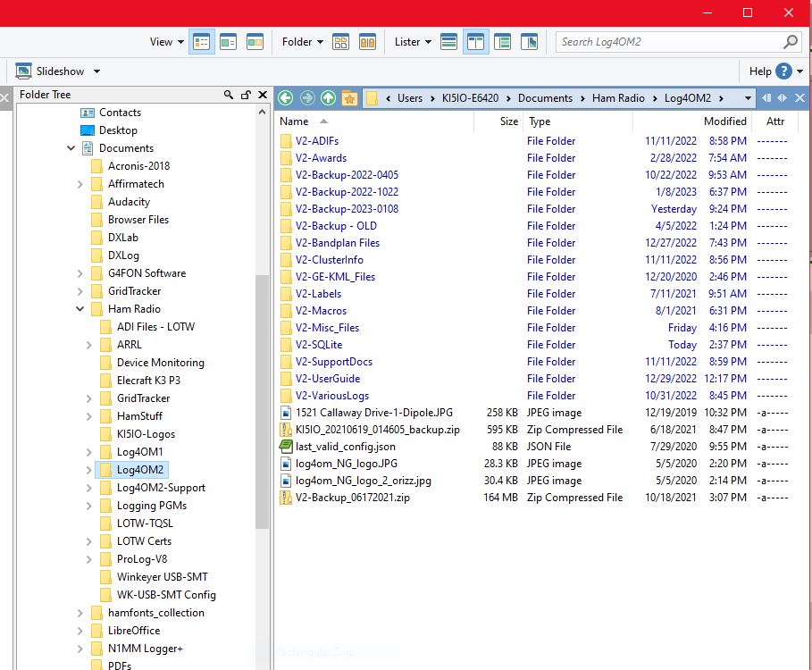Viewport: 812px width, 670px height.
Task: Open the Help dropdown arrow
Action: 800,71
